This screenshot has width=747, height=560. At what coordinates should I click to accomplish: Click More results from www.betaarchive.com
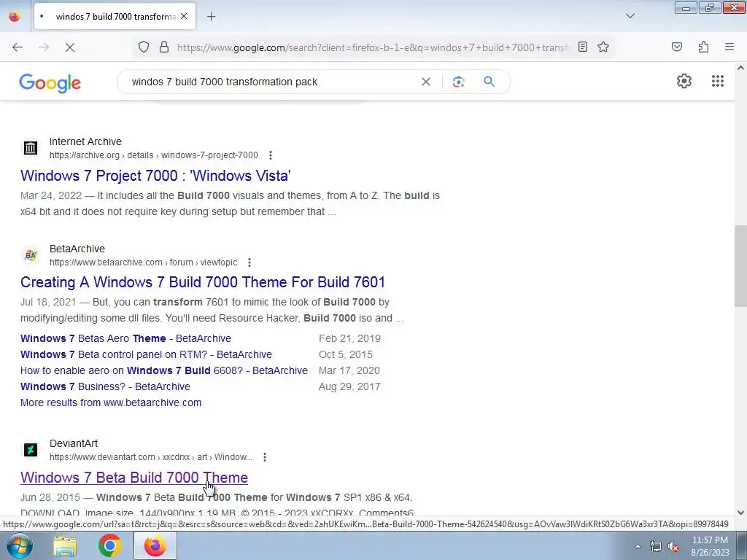point(111,402)
